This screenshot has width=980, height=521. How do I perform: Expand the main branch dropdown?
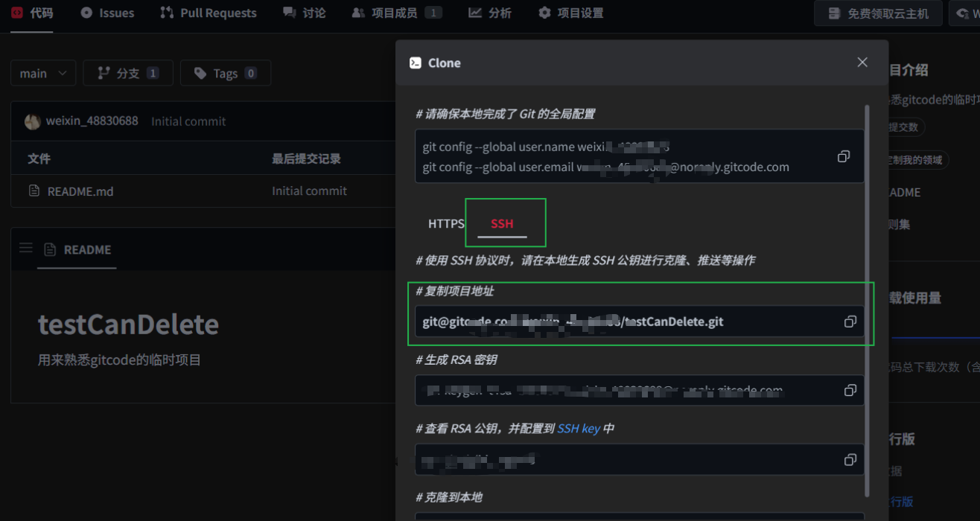[43, 73]
